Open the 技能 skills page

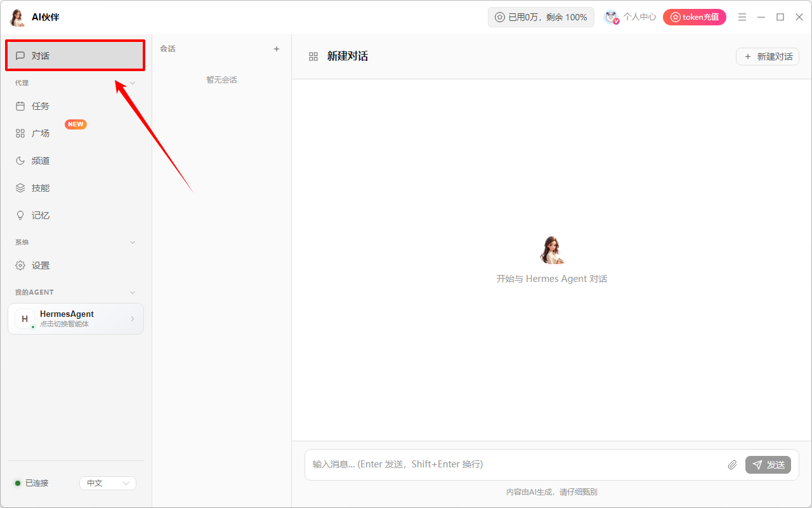75,188
